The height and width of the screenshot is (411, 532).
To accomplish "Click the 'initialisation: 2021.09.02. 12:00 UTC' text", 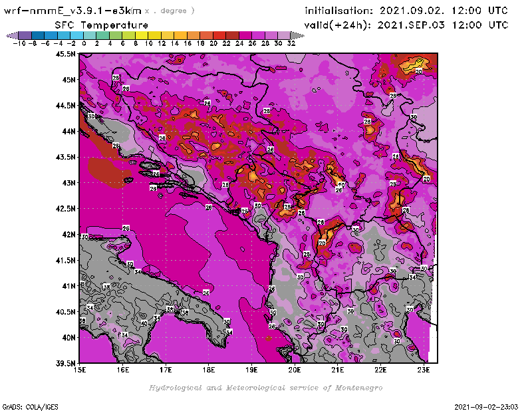I will [x=406, y=11].
